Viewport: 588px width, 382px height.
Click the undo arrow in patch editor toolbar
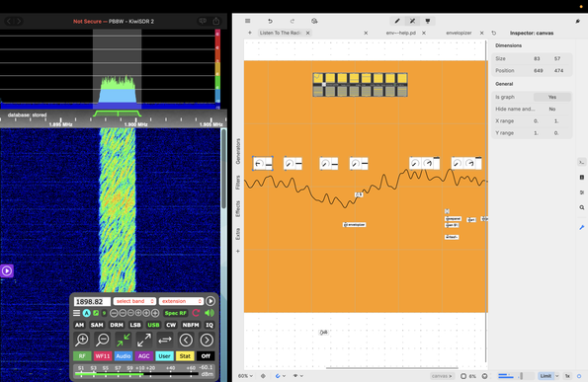[x=270, y=21]
